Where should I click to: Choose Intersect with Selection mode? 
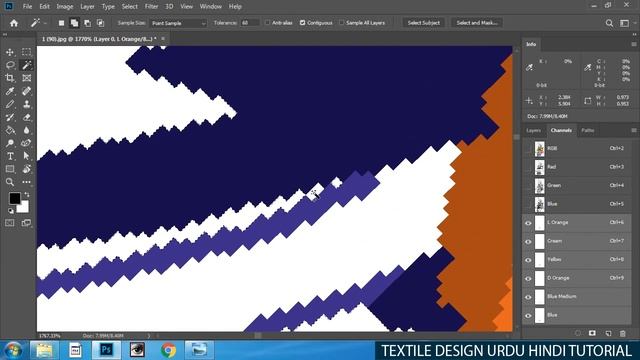[100, 23]
